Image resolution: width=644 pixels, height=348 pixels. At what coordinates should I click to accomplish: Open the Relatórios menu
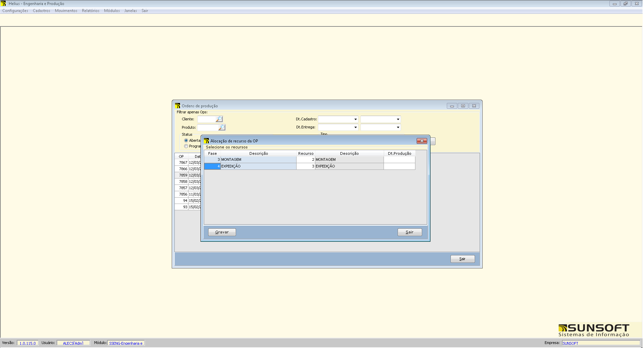click(x=90, y=11)
